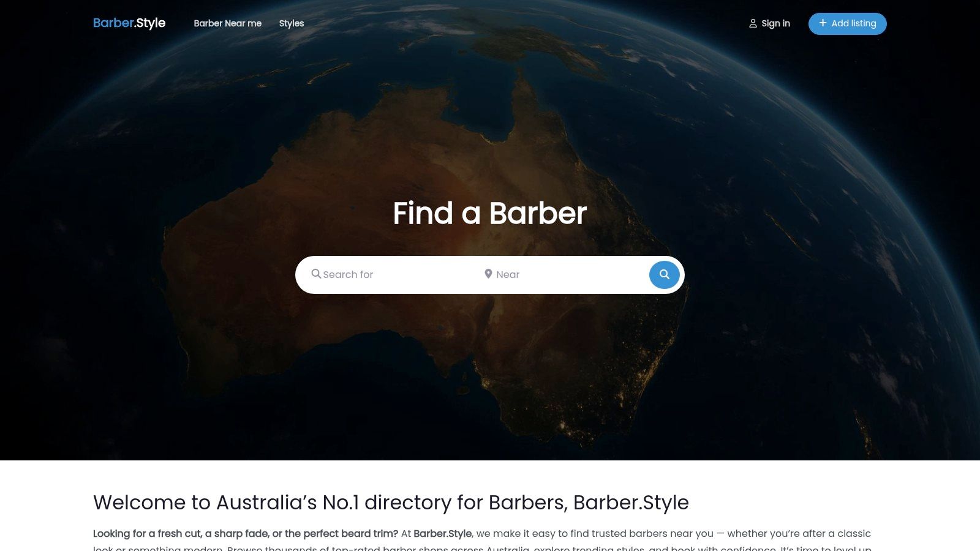Screen dimensions: 980x551
Task: Click the plus icon in Add listing
Action: tap(823, 23)
